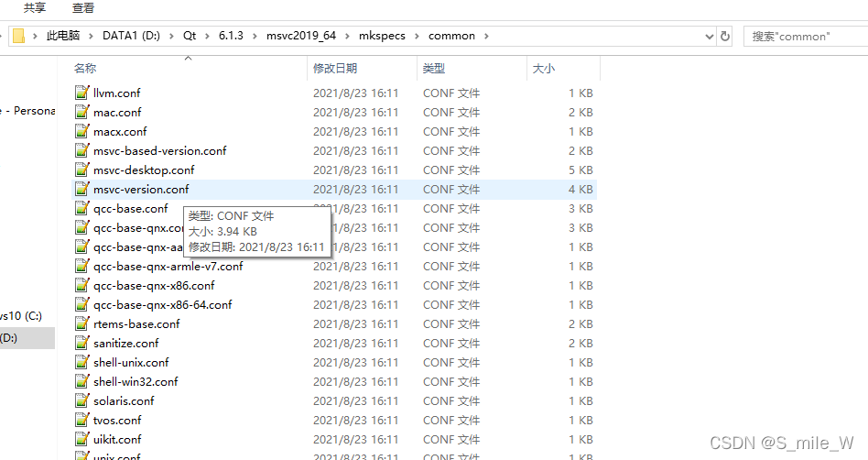This screenshot has height=460, width=868.
Task: Click the mac.conf file icon
Action: click(x=81, y=112)
